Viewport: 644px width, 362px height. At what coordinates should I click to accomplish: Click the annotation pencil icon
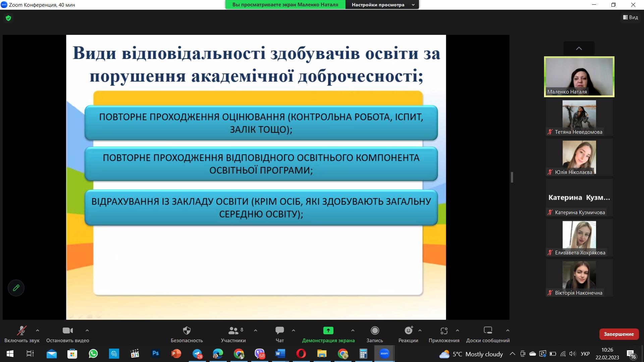[x=16, y=288]
